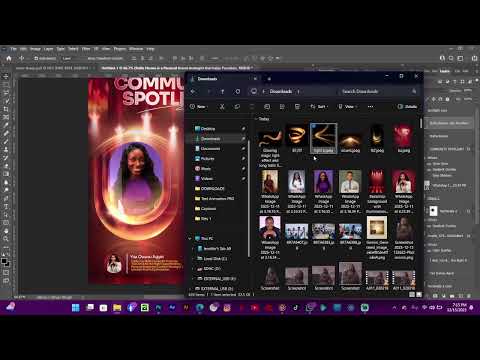
Task: Expand the Local Disk (C:) node
Action: [194, 259]
